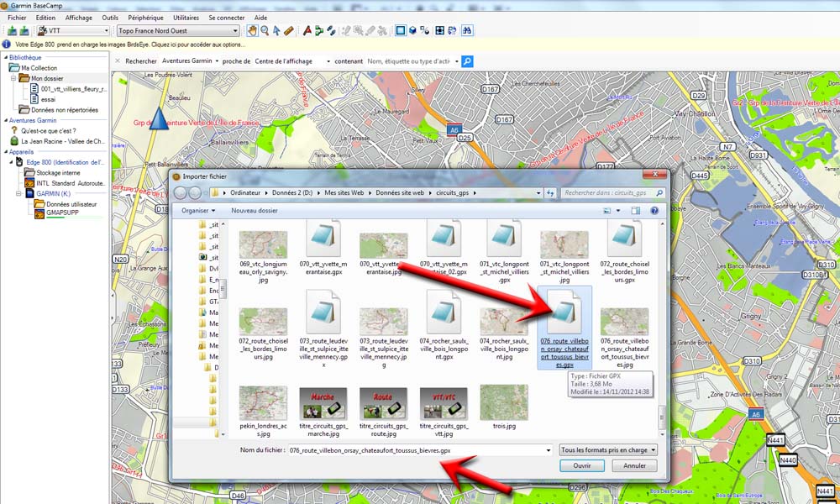Viewport: 840px width, 504px height.
Task: Select the Hand pan tool
Action: coord(252,30)
